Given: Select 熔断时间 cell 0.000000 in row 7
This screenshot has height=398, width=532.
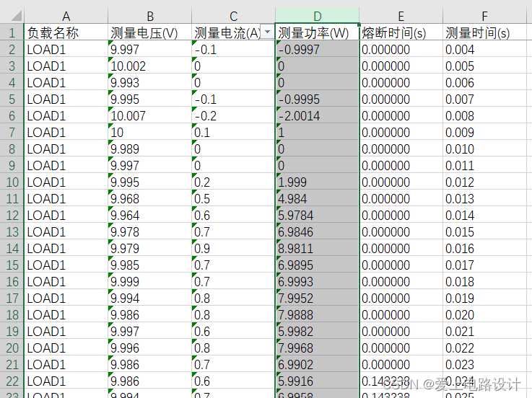Looking at the screenshot, I should [x=401, y=132].
